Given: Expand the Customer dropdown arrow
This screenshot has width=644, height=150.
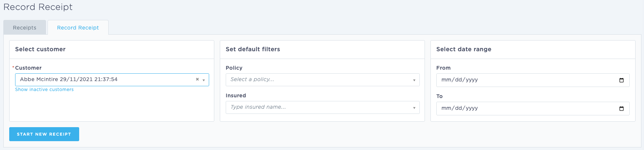Looking at the screenshot, I should [204, 80].
